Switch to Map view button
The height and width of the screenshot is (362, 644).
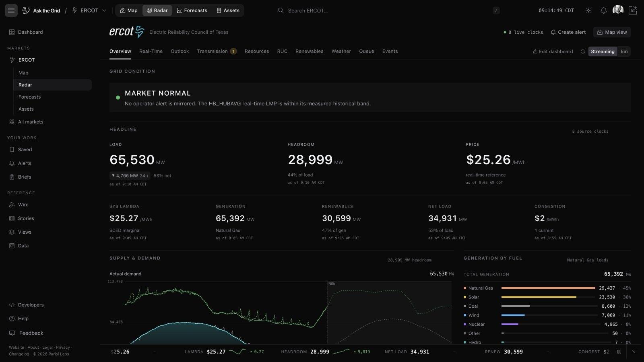coord(612,32)
